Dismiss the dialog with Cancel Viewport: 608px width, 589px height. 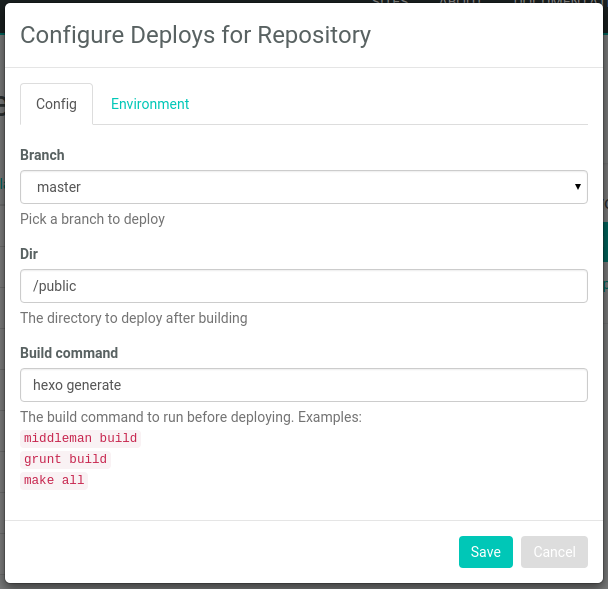pyautogui.click(x=554, y=552)
